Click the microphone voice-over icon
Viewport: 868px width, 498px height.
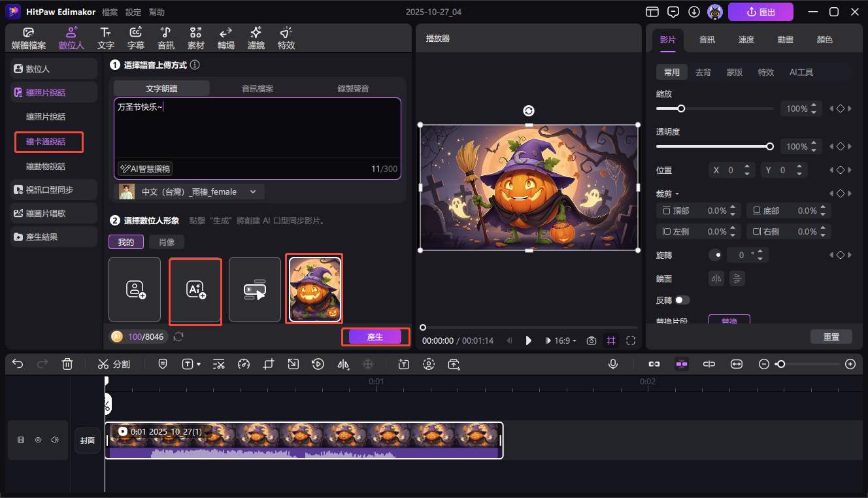613,364
